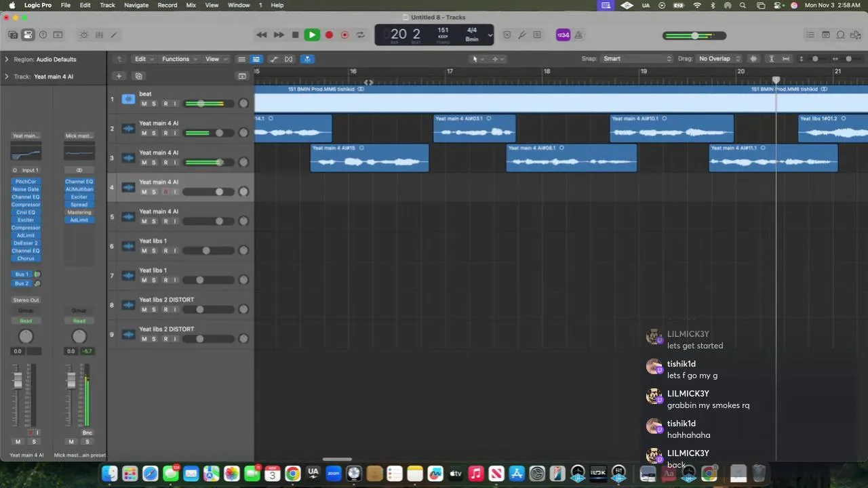
Task: Open the Mixer button in toolbar
Action: coord(99,35)
